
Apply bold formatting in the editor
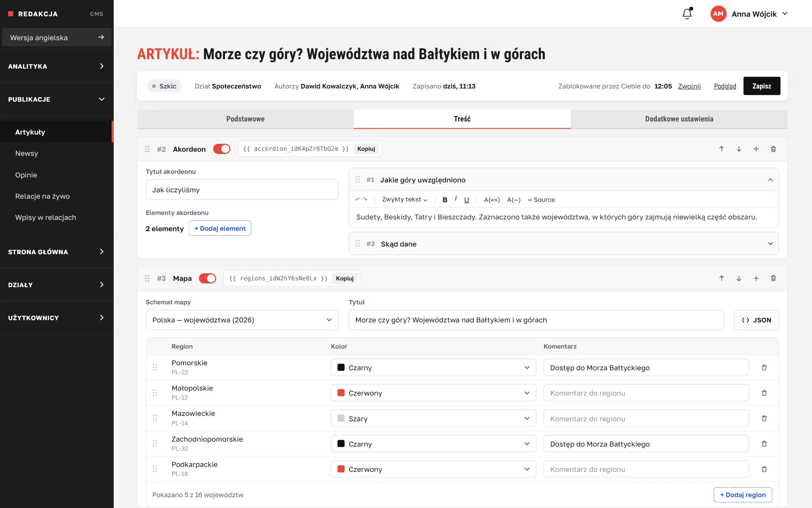445,200
